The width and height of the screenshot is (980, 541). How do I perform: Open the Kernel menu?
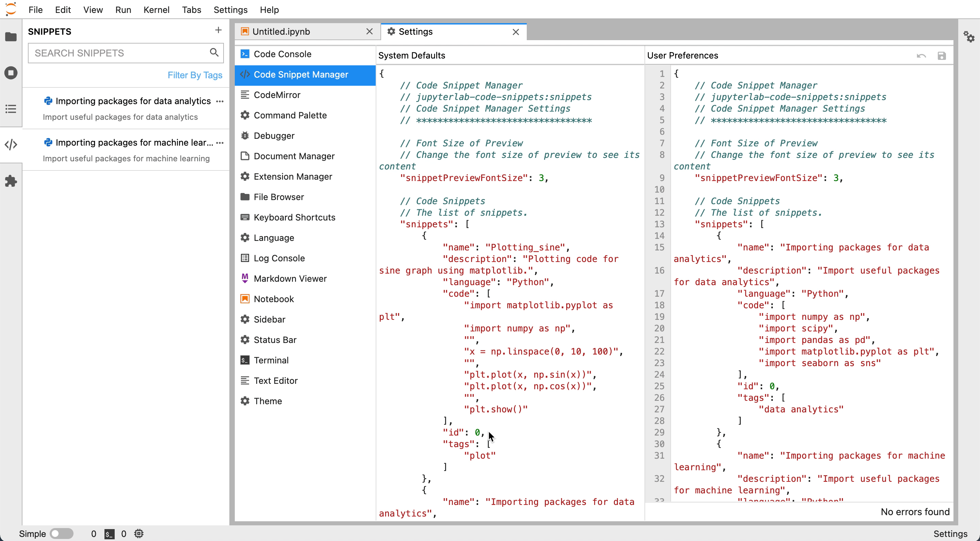coord(157,10)
